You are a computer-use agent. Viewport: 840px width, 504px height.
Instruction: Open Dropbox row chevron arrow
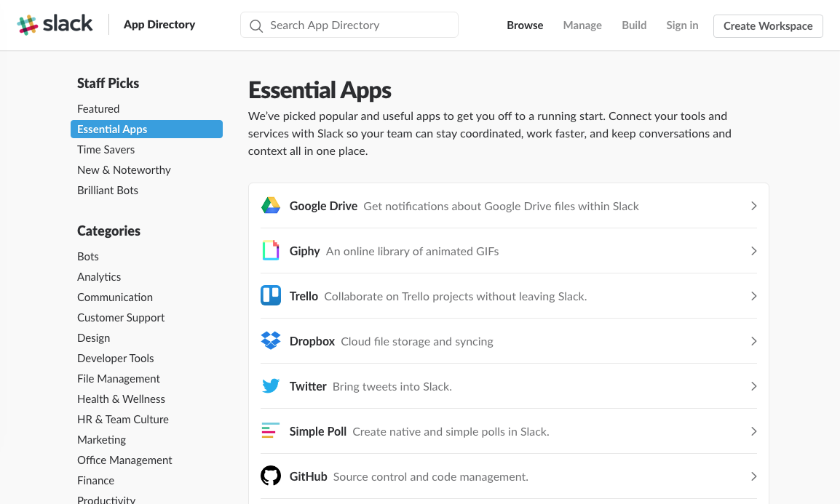(x=753, y=341)
